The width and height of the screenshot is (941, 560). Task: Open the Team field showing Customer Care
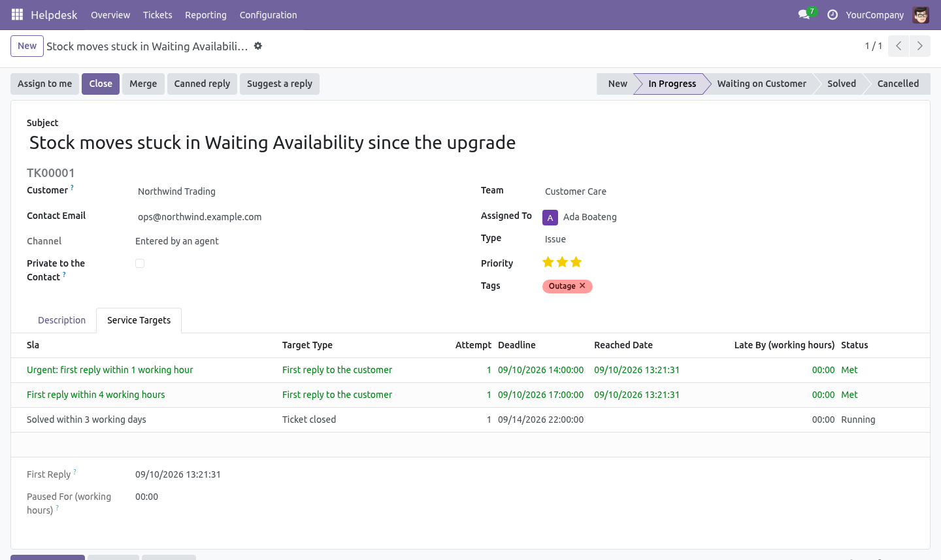point(728,191)
